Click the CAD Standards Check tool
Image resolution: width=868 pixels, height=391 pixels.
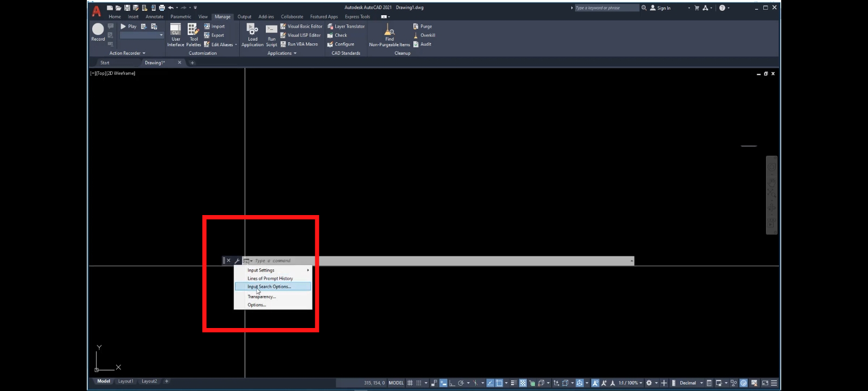click(x=337, y=35)
